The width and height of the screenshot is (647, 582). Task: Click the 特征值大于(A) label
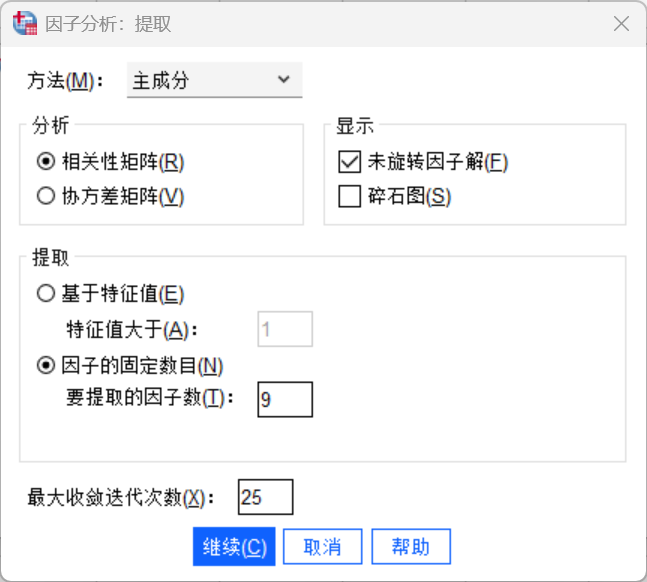coord(132,330)
